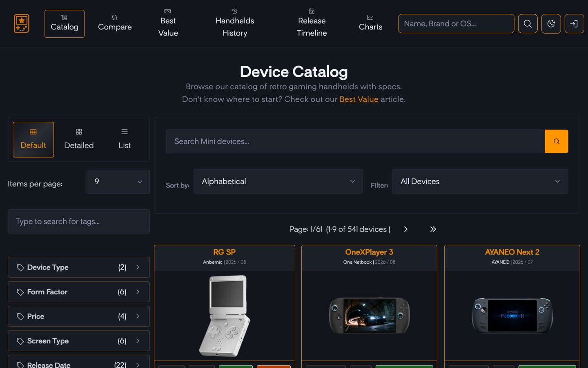Switch to List view
The width and height of the screenshot is (588, 368).
125,139
